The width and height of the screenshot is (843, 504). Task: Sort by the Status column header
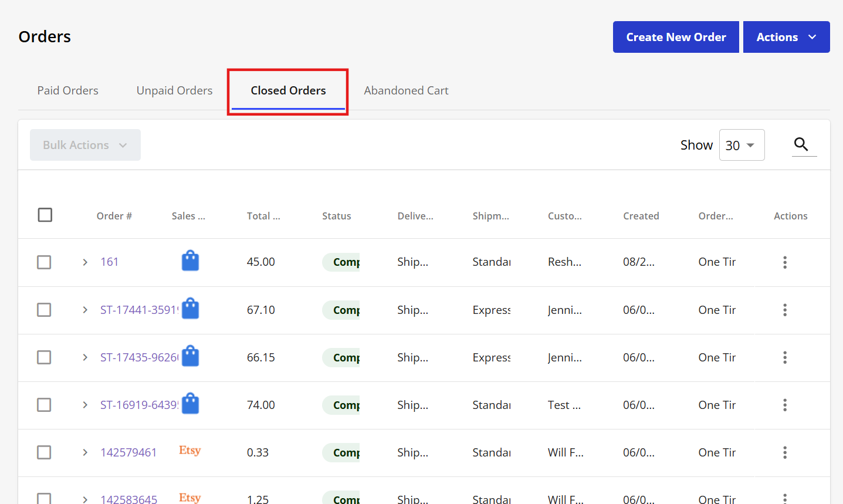click(337, 216)
